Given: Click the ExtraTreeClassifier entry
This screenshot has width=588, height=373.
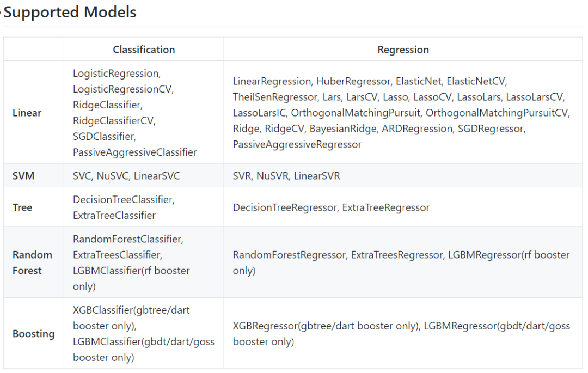Looking at the screenshot, I should pos(114,216).
